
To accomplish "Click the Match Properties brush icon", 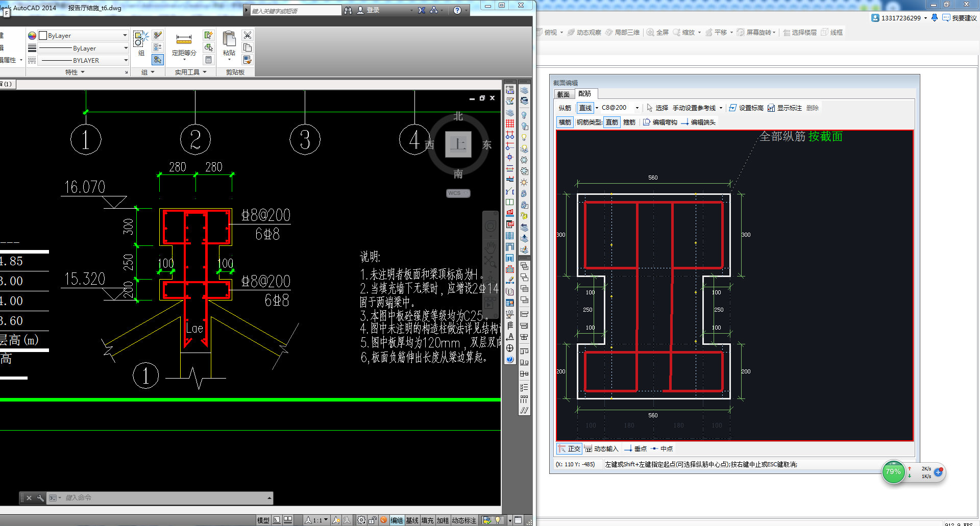I will pyautogui.click(x=248, y=60).
